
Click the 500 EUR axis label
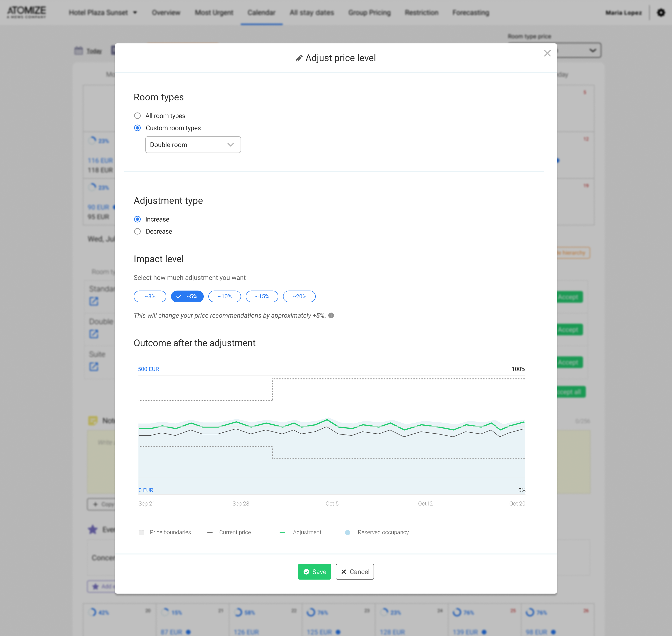click(148, 369)
